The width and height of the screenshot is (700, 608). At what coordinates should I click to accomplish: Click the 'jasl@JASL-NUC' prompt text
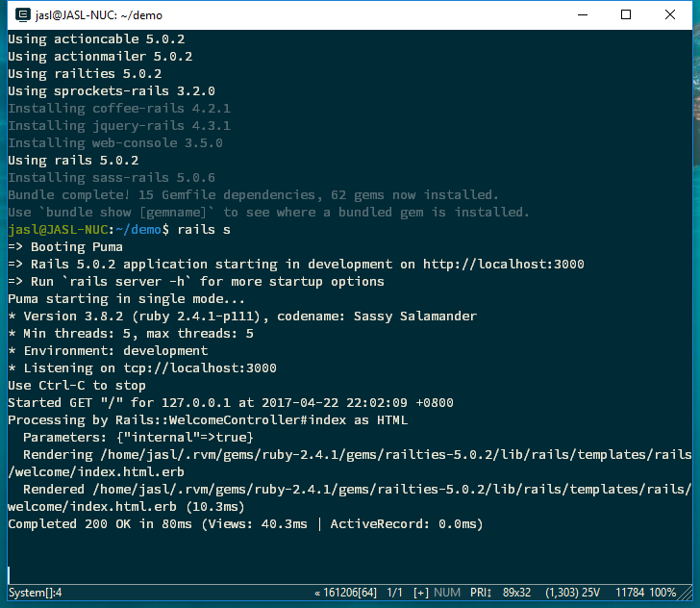point(58,230)
